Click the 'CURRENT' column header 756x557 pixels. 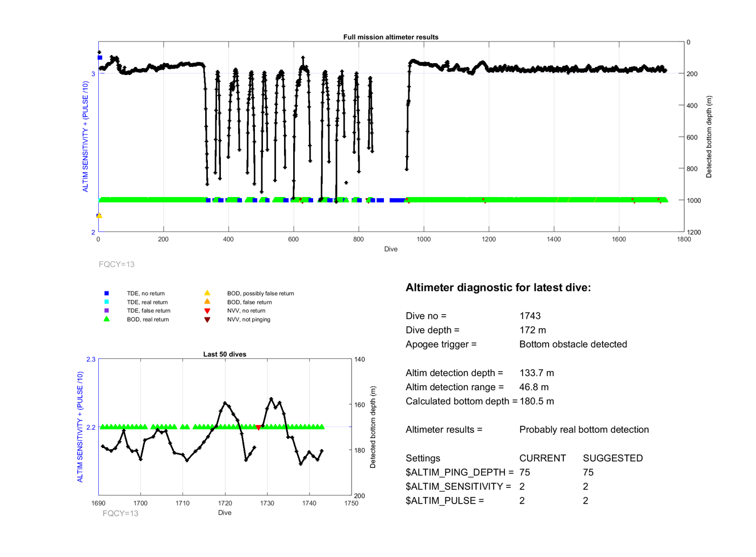(543, 458)
